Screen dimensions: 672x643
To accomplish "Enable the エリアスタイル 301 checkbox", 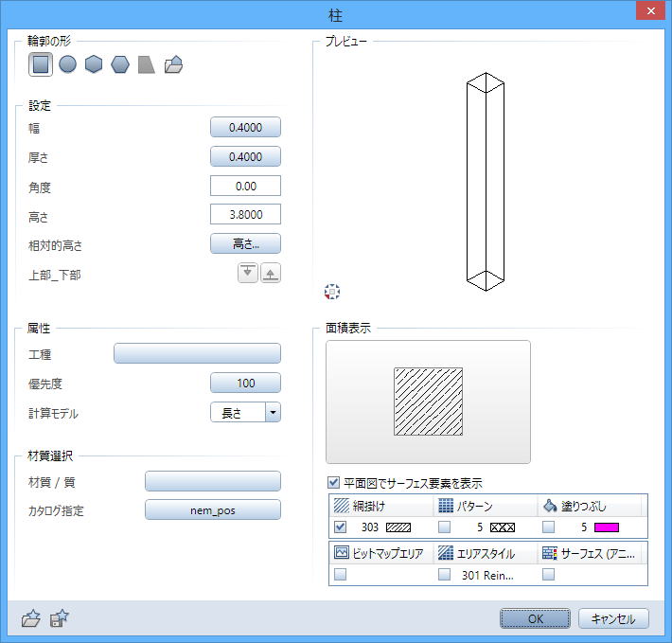I will (x=445, y=574).
